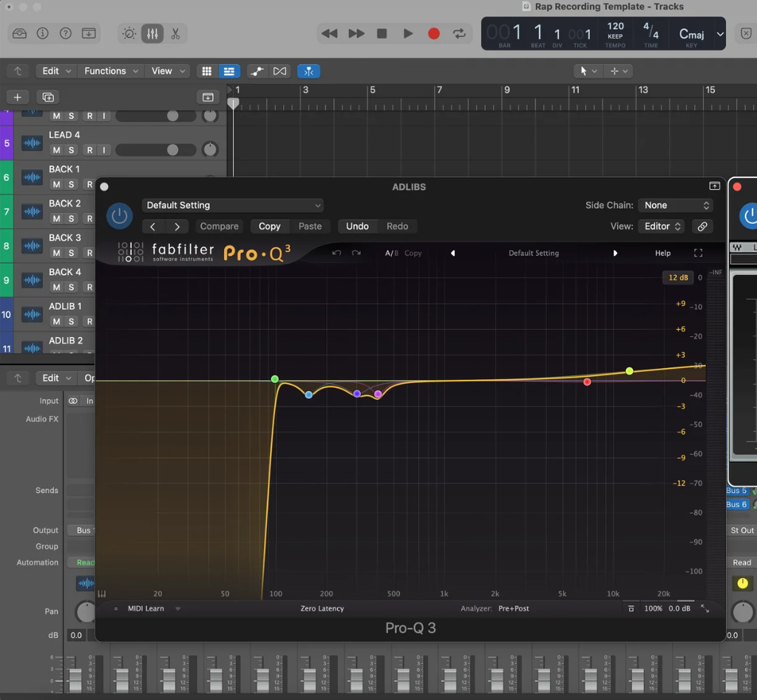Viewport: 757px width, 700px height.
Task: Link the plugin window with chain icon
Action: click(x=702, y=226)
